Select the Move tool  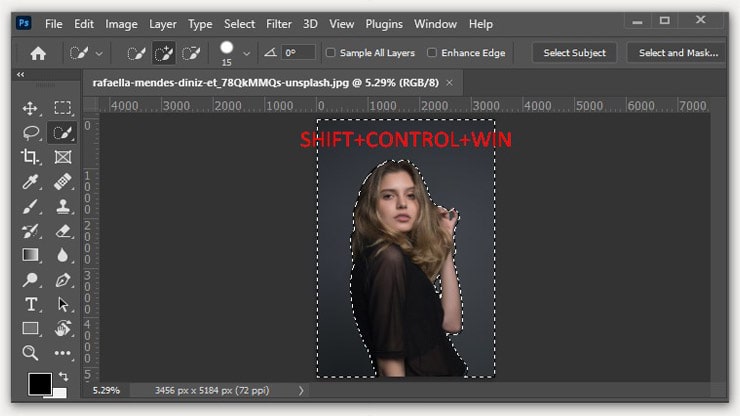click(x=30, y=108)
